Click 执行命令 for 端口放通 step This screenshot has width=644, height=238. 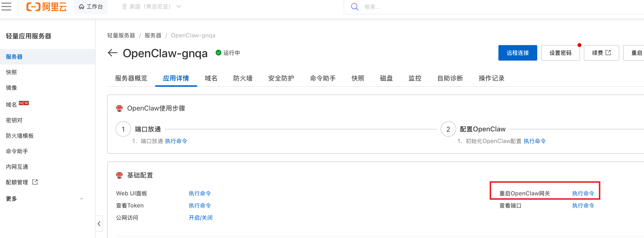point(176,141)
